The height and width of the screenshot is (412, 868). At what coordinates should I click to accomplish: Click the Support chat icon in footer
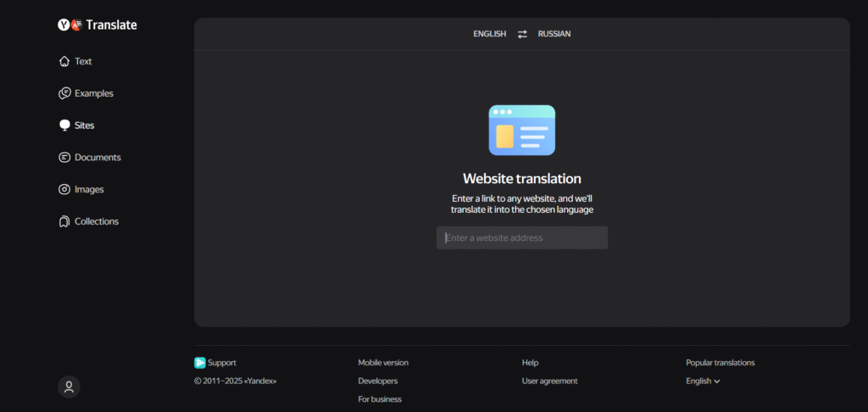click(200, 363)
